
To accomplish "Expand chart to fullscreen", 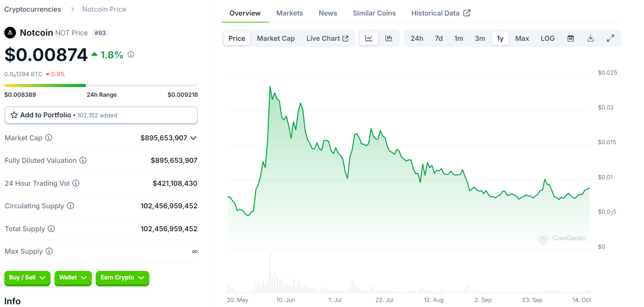I will click(x=611, y=38).
